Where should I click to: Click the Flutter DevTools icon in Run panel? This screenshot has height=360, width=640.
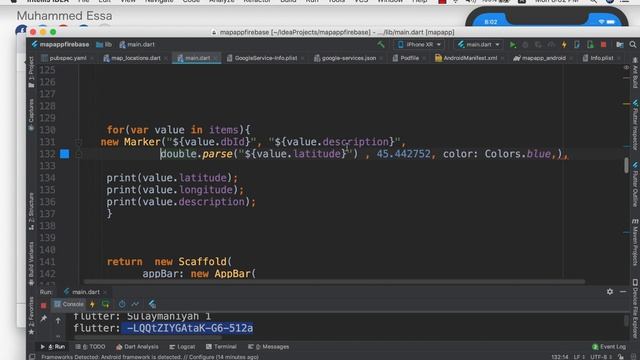[x=152, y=304]
